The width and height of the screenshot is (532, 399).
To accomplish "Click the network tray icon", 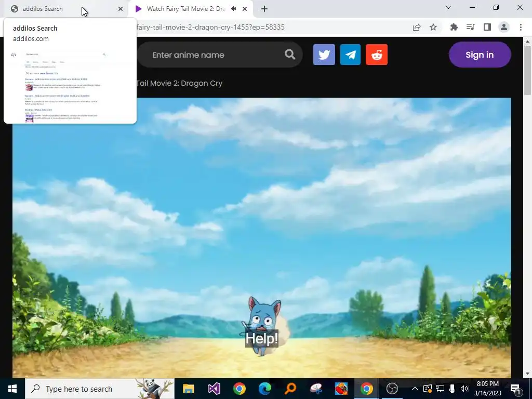I will tap(440, 389).
